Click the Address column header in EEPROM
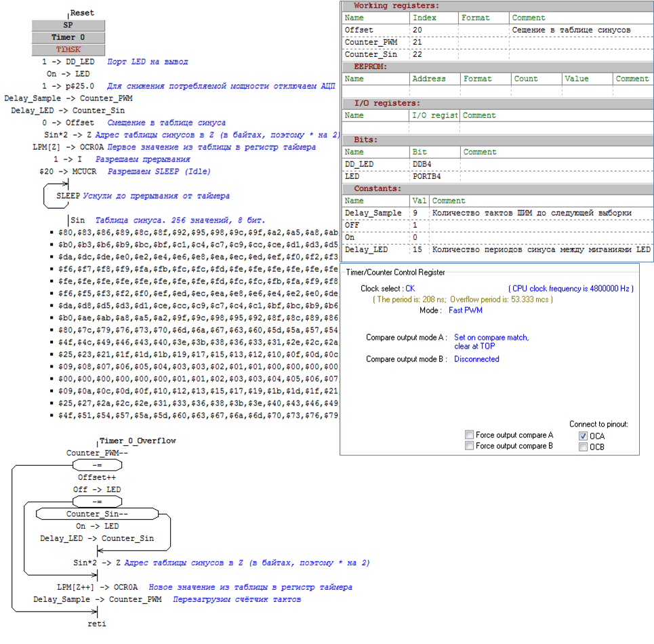This screenshot has height=644, width=654. pyautogui.click(x=435, y=79)
